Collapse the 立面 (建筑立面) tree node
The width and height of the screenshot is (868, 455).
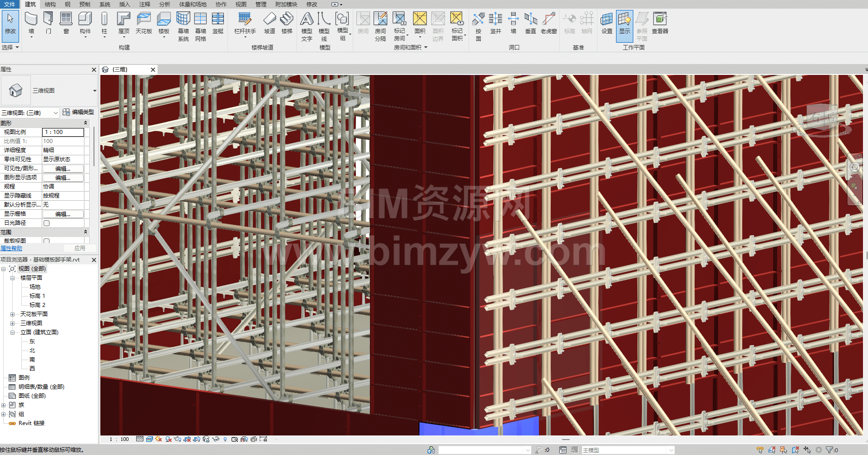coord(13,332)
